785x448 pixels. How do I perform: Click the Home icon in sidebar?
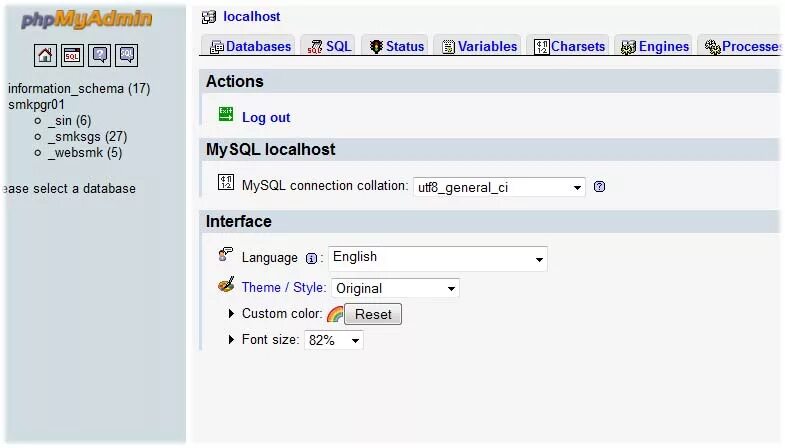click(45, 55)
